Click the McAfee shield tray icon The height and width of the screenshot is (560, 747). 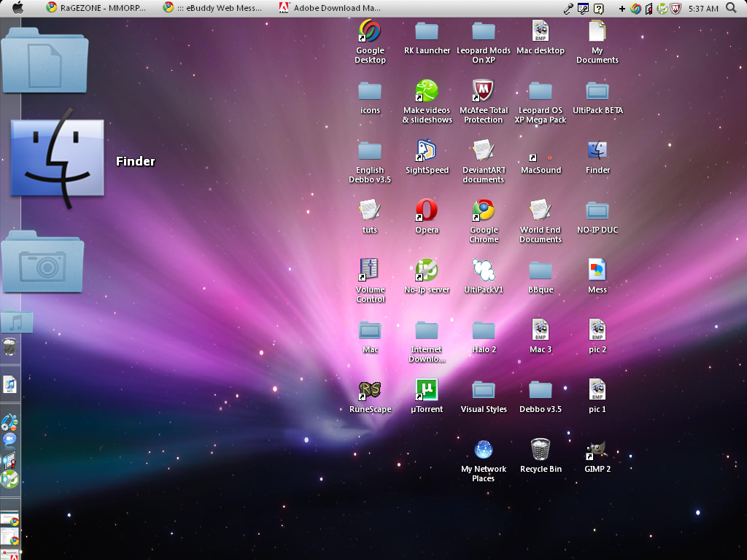(x=676, y=9)
